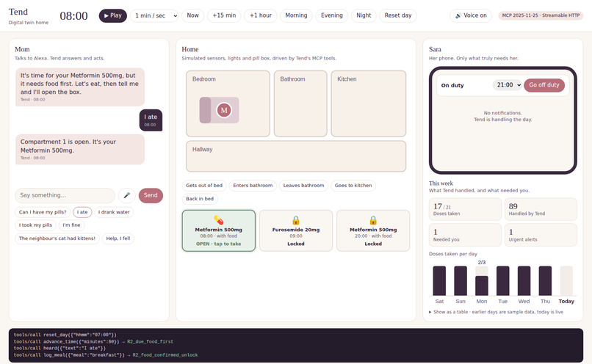This screenshot has height=364, width=592.
Task: Jump to Evening
Action: coord(332,15)
